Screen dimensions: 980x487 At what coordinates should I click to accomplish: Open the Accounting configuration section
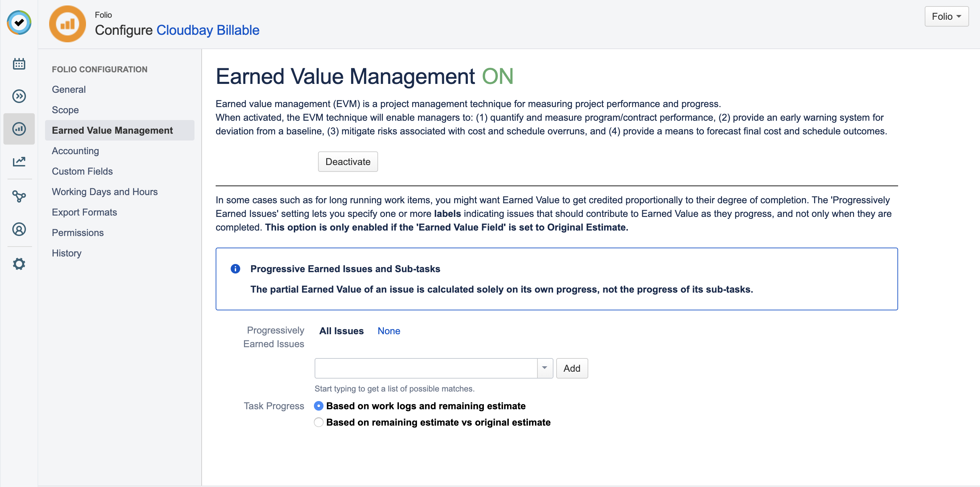pos(75,150)
